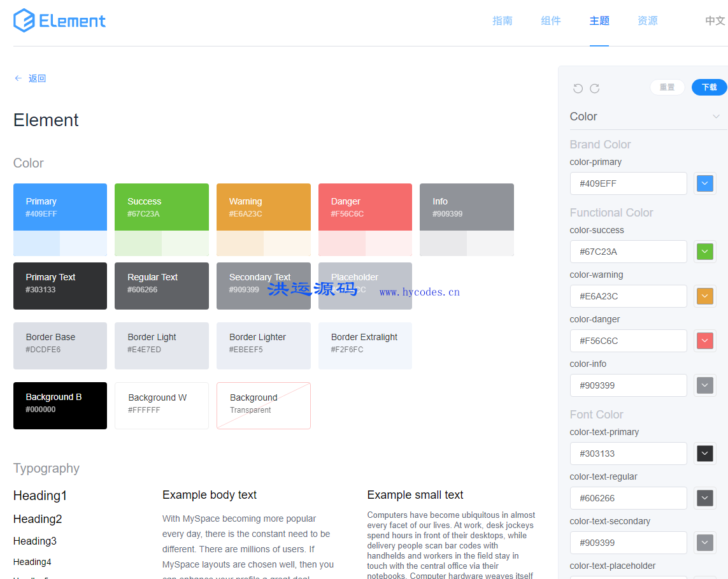The width and height of the screenshot is (728, 579).
Task: Click the 重置 reset button
Action: coord(667,87)
